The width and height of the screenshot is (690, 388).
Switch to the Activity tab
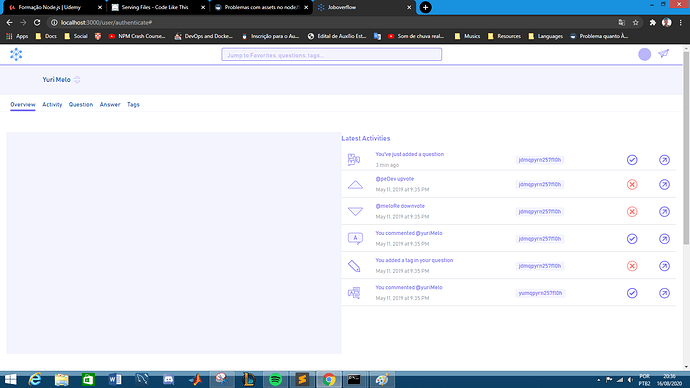coord(52,105)
